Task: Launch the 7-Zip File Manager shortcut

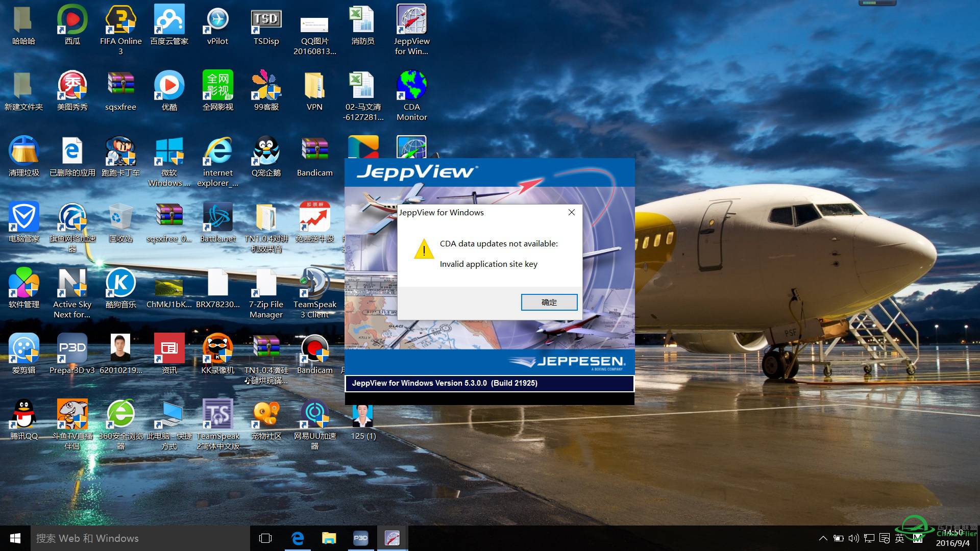Action: tap(266, 293)
